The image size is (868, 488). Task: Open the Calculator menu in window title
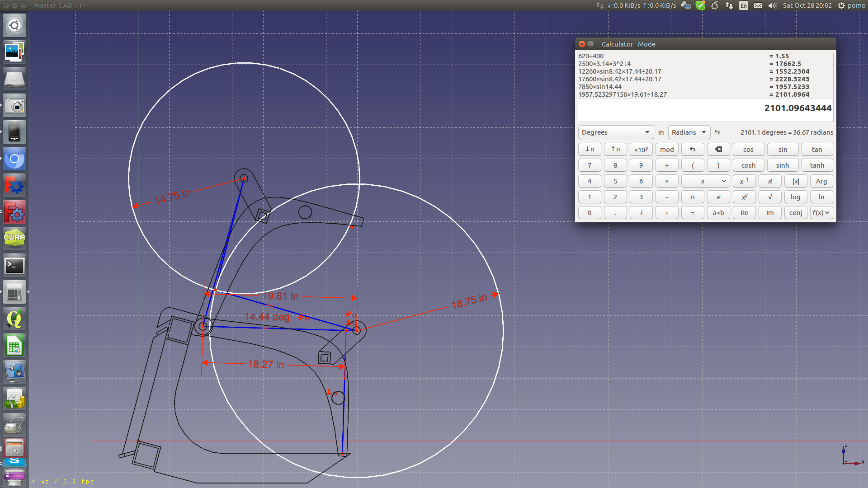617,44
